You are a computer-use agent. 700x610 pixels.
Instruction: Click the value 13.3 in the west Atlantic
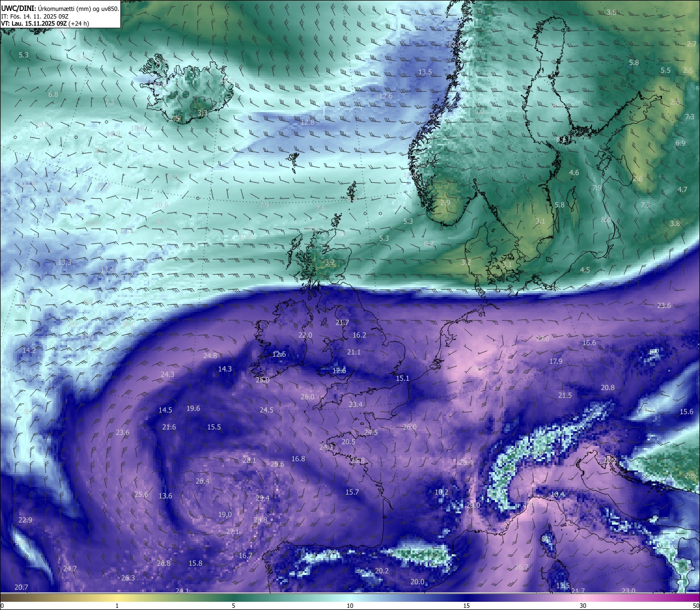(x=65, y=262)
